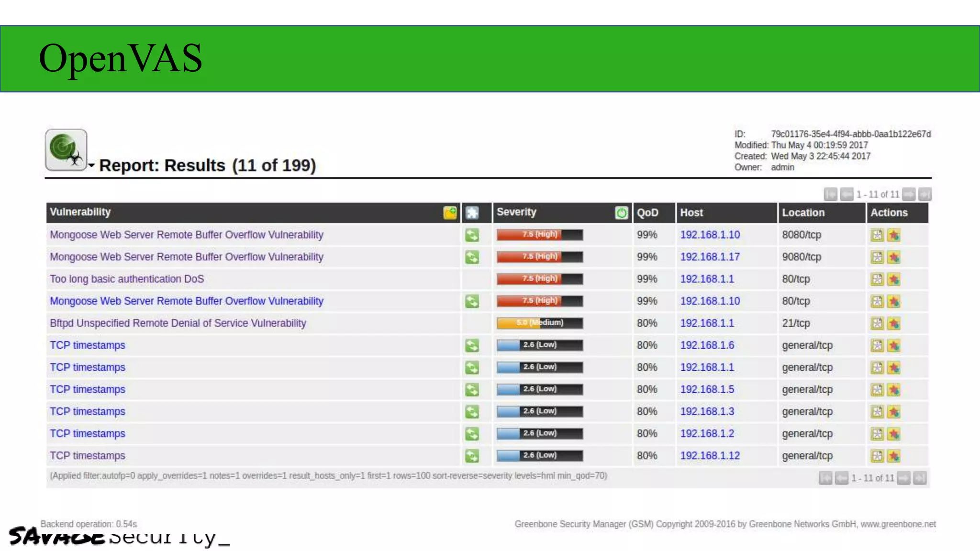Viewport: 980px width, 551px height.
Task: Open Mongoose Buffer Overflow result on 9080/tcp
Action: (187, 257)
